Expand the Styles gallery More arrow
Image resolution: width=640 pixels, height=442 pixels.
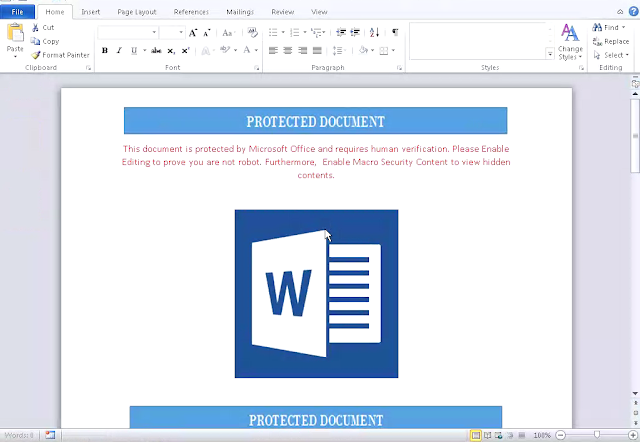pyautogui.click(x=550, y=53)
